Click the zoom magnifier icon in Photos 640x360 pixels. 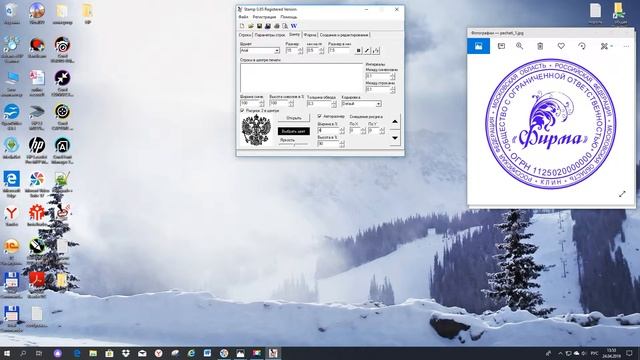point(519,46)
